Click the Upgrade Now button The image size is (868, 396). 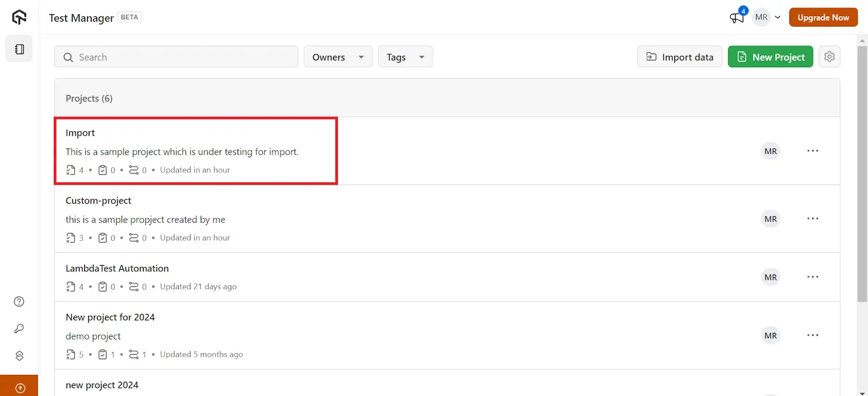[x=823, y=17]
